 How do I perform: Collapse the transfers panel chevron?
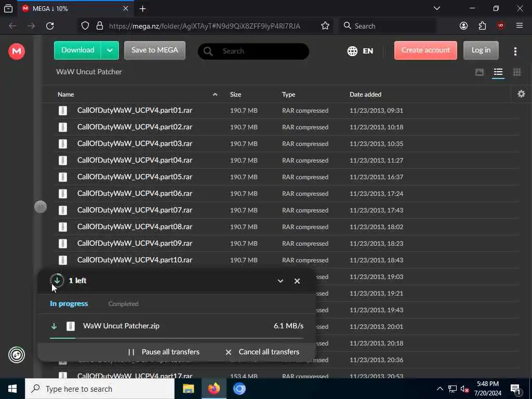click(x=280, y=281)
